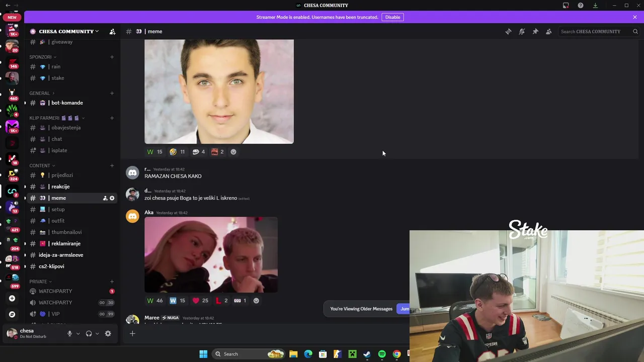644x362 pixels.
Task: Click the green download update icon
Action: (595, 6)
